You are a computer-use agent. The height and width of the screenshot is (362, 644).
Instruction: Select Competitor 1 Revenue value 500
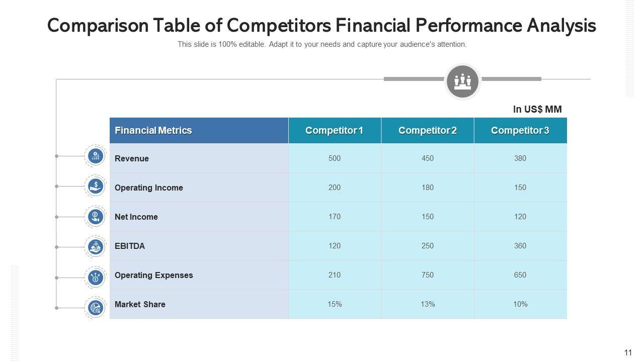335,158
